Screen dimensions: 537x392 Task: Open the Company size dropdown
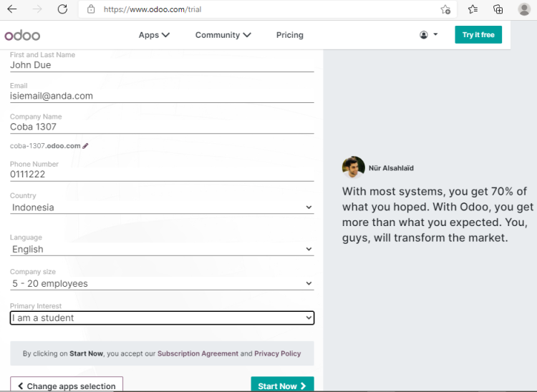tap(162, 283)
